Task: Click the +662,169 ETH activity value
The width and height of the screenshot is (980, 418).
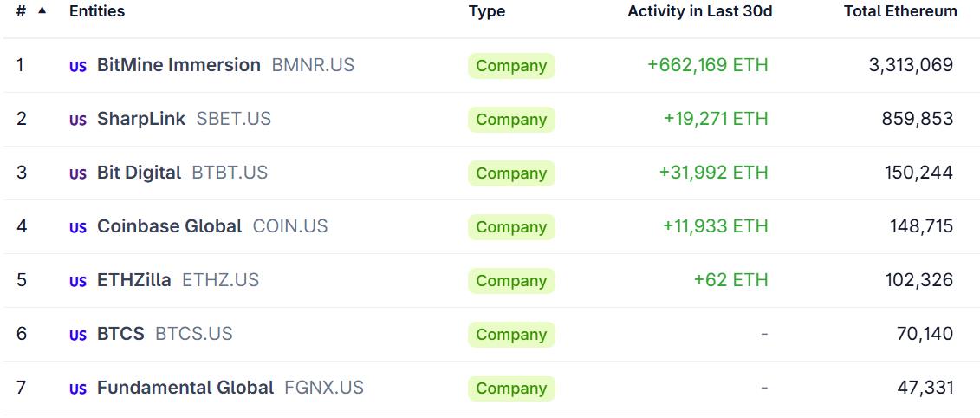Action: [707, 65]
